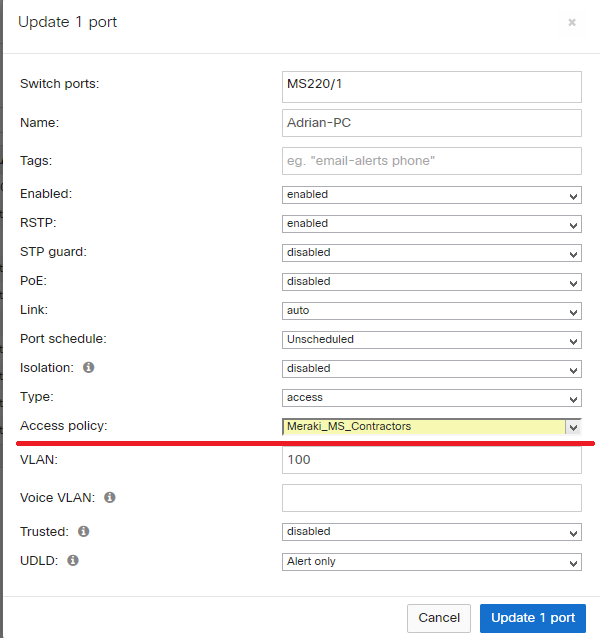This screenshot has width=600, height=638.
Task: Expand the Isolation dropdown
Action: point(432,369)
